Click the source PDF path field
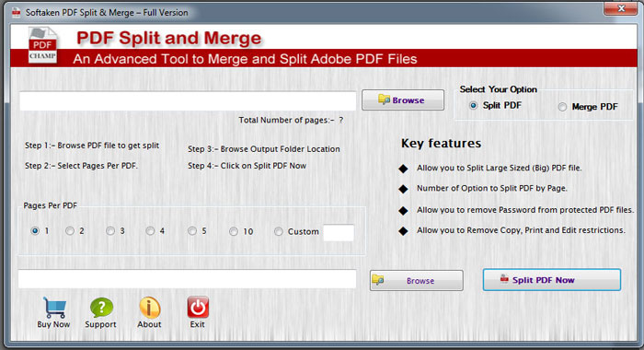The width and height of the screenshot is (644, 350). pos(188,100)
